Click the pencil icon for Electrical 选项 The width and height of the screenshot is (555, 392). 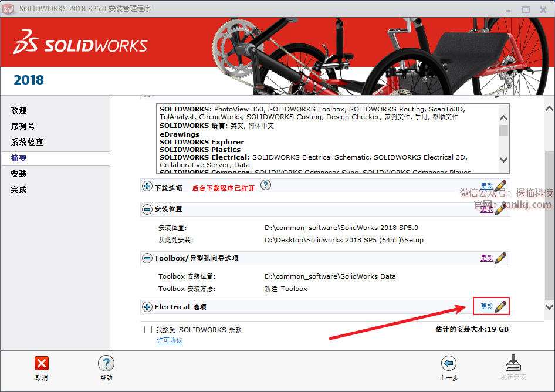point(500,306)
